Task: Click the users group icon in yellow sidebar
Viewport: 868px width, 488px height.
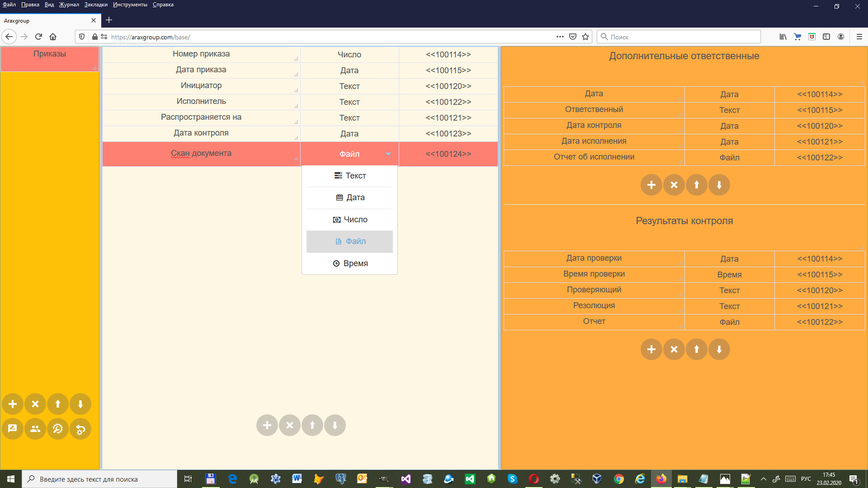Action: (x=35, y=429)
